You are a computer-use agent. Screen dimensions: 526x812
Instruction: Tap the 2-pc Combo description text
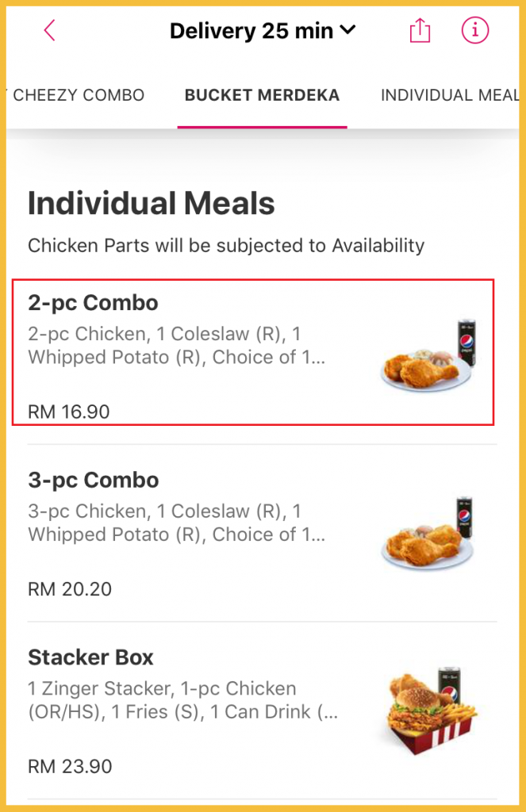point(176,346)
